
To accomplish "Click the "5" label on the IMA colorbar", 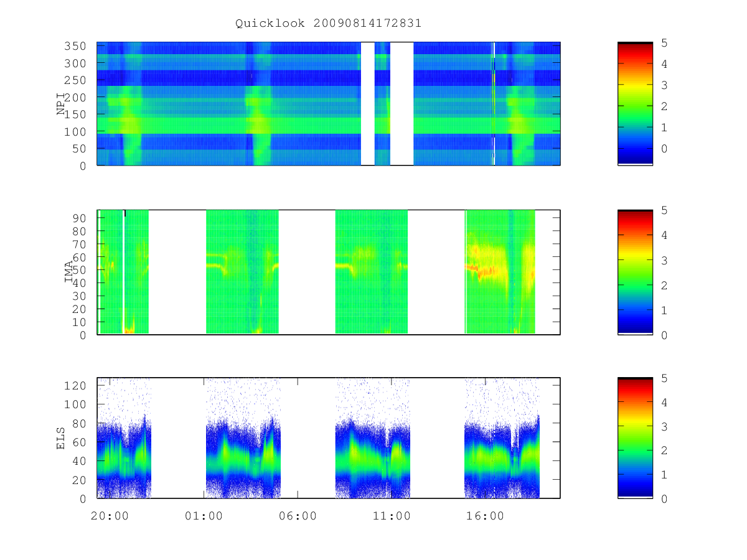I will point(665,210).
